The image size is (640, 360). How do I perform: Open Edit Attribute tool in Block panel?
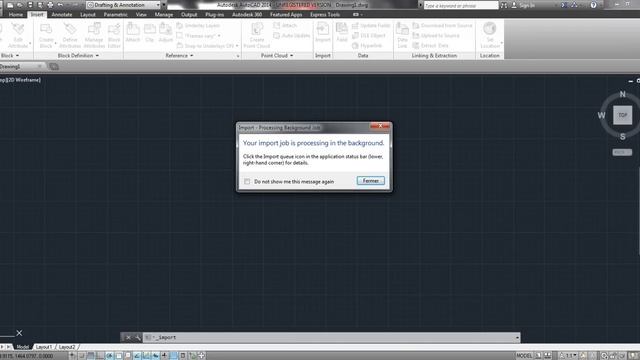[x=18, y=35]
